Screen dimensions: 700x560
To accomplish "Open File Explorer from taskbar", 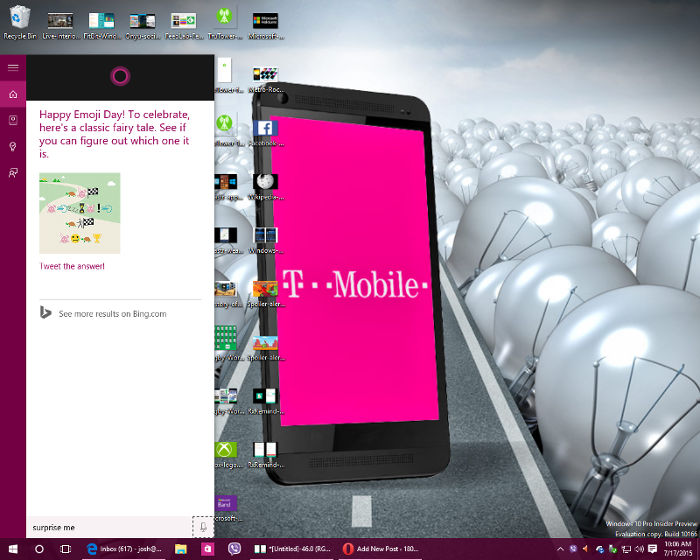I will click(x=180, y=549).
